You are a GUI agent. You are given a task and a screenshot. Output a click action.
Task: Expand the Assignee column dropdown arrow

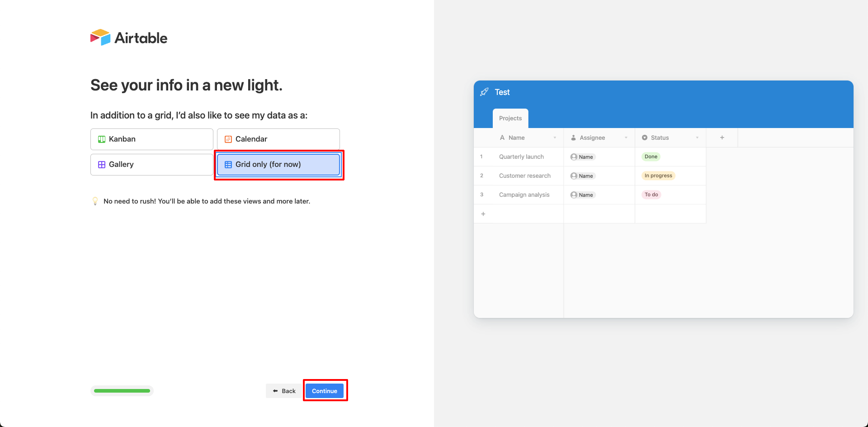626,138
